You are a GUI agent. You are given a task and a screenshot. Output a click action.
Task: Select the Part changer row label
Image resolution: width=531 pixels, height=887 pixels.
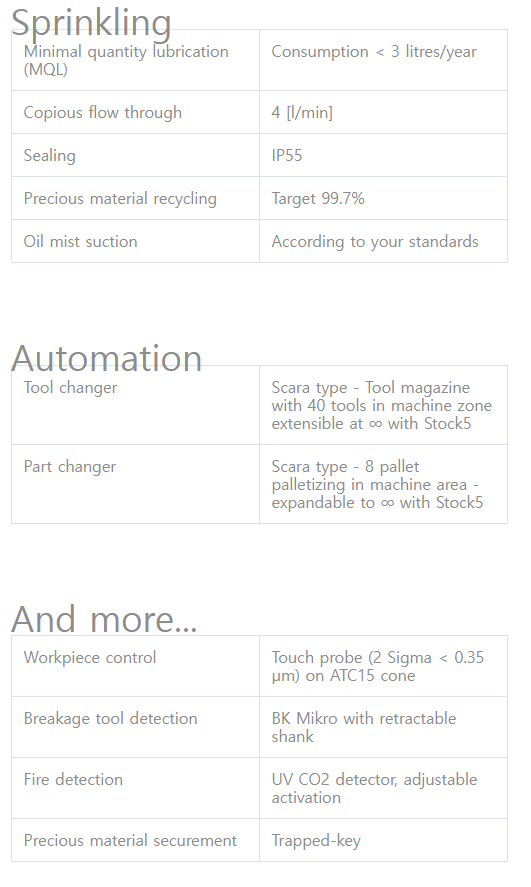point(70,467)
